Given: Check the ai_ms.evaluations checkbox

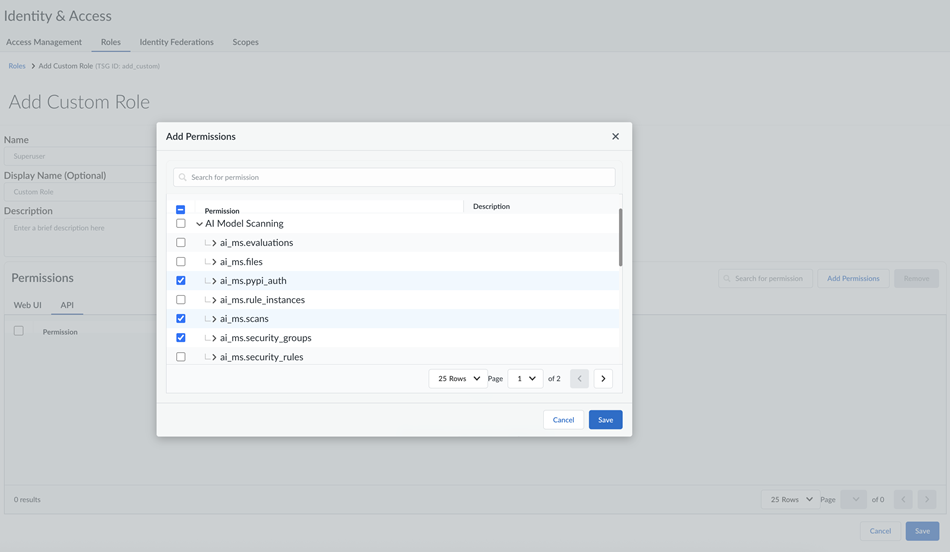Looking at the screenshot, I should point(181,243).
